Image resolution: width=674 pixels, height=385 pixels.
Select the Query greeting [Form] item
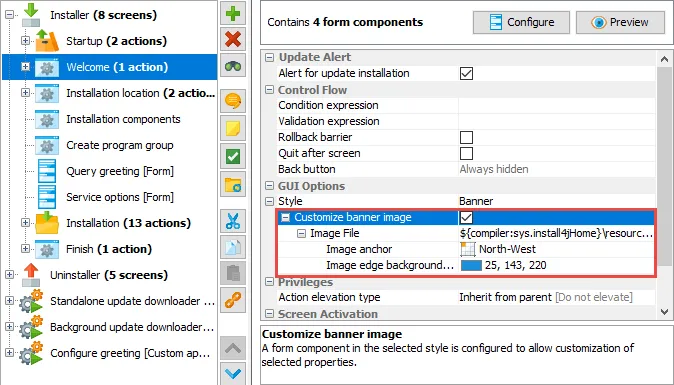point(120,171)
